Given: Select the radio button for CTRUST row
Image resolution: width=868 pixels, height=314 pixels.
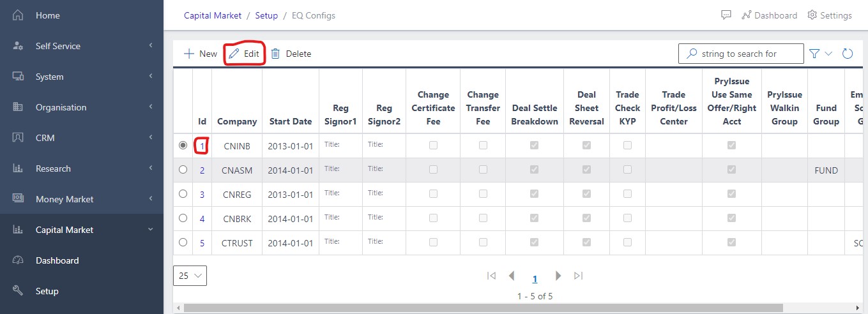Looking at the screenshot, I should [183, 243].
